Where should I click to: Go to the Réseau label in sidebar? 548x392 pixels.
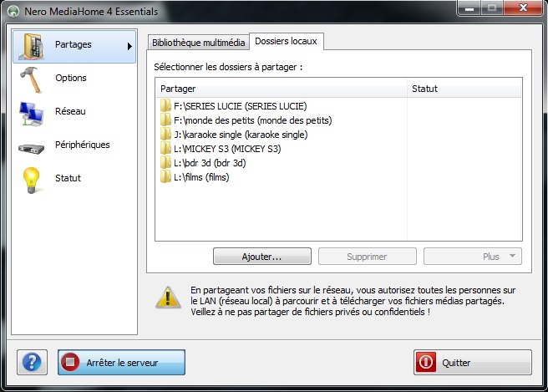pyautogui.click(x=70, y=111)
